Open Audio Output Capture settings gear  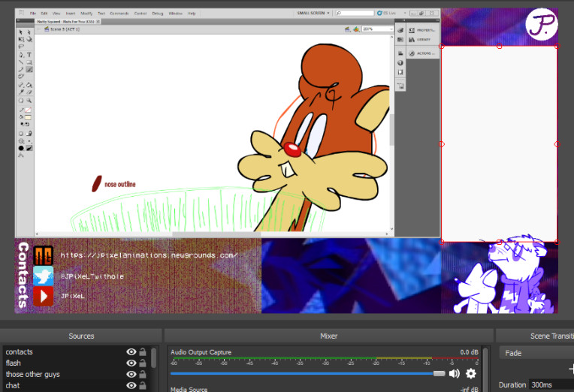coord(471,373)
